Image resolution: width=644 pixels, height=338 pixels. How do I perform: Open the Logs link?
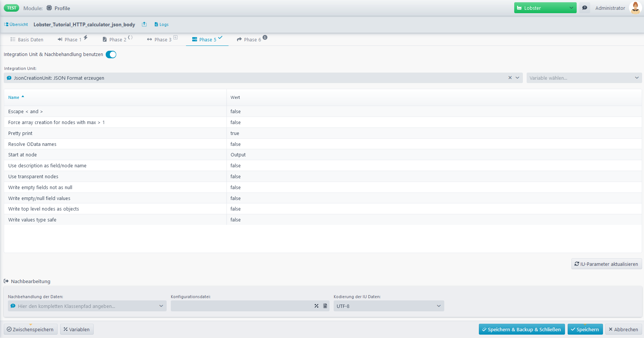(x=161, y=24)
